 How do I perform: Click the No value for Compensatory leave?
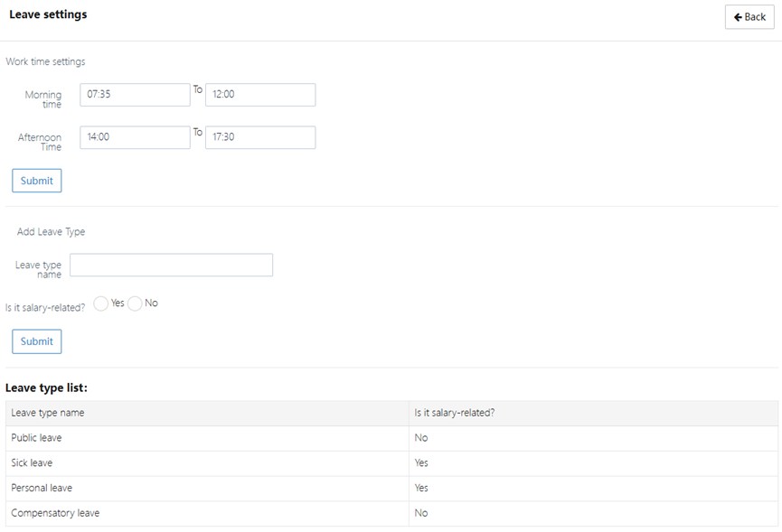tap(420, 513)
